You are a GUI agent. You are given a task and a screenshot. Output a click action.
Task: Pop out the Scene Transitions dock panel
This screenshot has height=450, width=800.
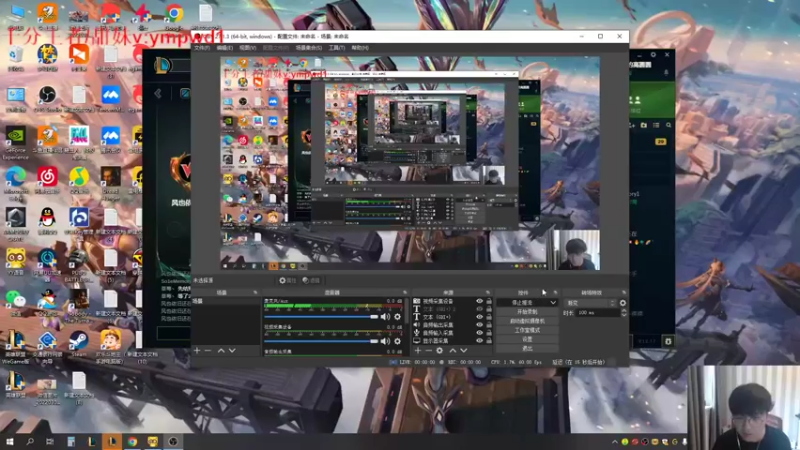623,292
